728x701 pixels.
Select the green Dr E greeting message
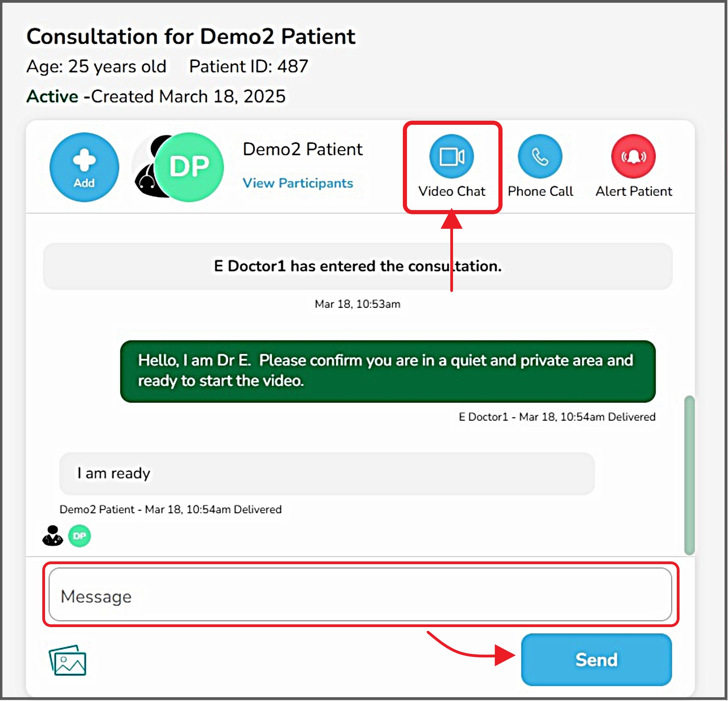coord(387,371)
